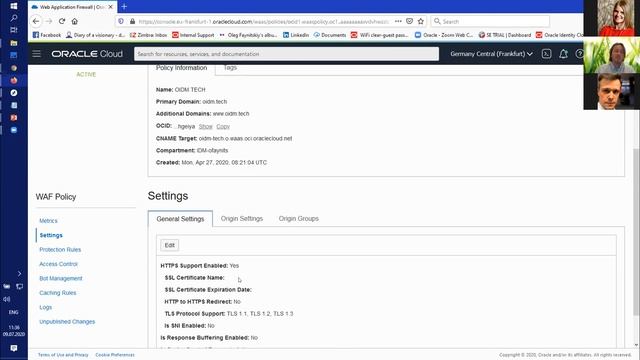Go back with the browser back arrow
640x360 pixels.
(x=36, y=21)
